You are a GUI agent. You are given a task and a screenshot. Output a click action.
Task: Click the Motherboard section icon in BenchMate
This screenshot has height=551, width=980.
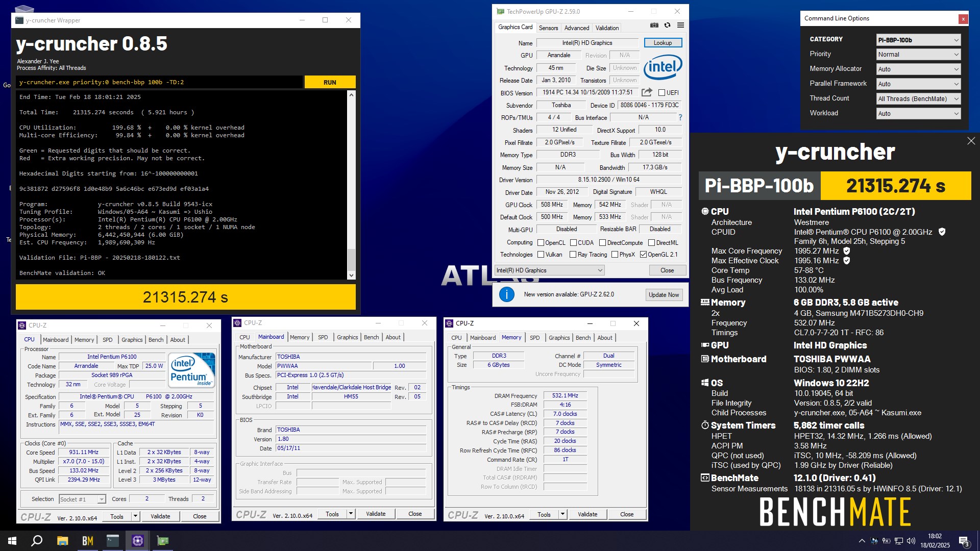click(x=705, y=359)
